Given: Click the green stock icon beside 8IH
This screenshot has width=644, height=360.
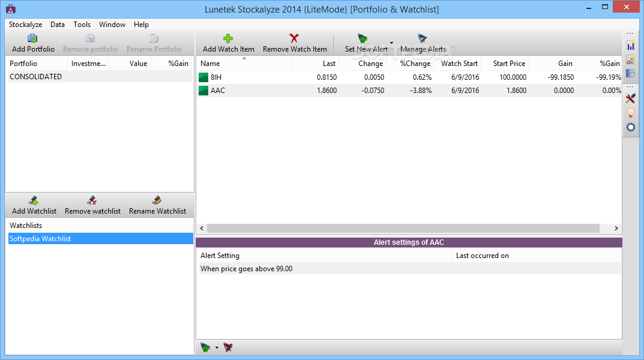Looking at the screenshot, I should coord(203,77).
